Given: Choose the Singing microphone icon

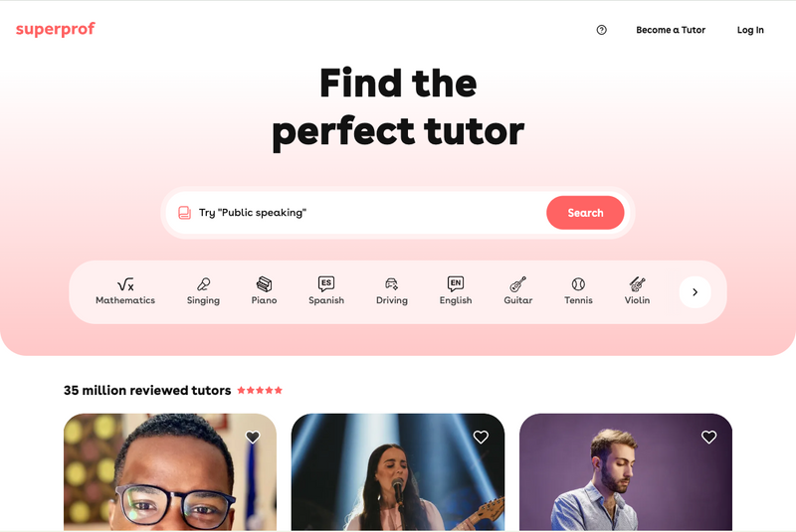Looking at the screenshot, I should click(204, 284).
